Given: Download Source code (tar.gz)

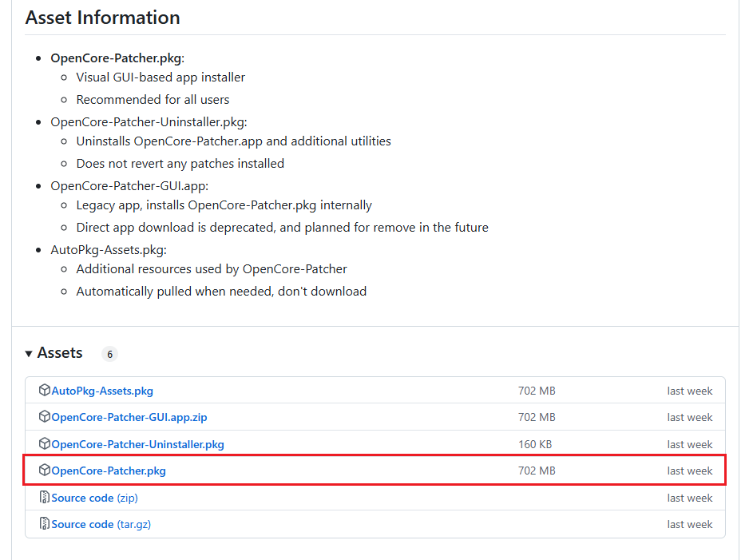Looking at the screenshot, I should click(101, 525).
